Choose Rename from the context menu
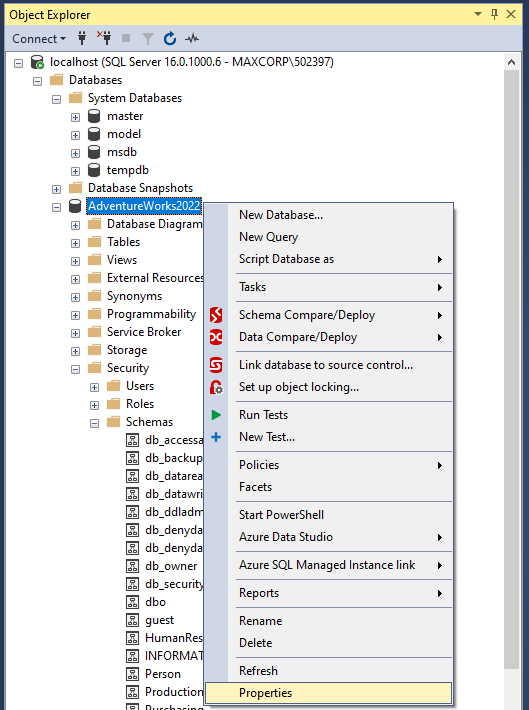This screenshot has width=529, height=710. click(329, 621)
